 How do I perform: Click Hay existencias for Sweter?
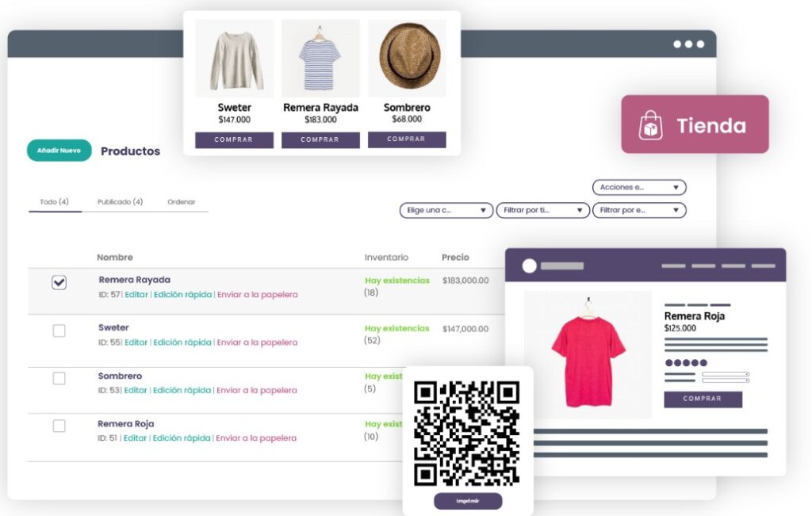pyautogui.click(x=397, y=329)
